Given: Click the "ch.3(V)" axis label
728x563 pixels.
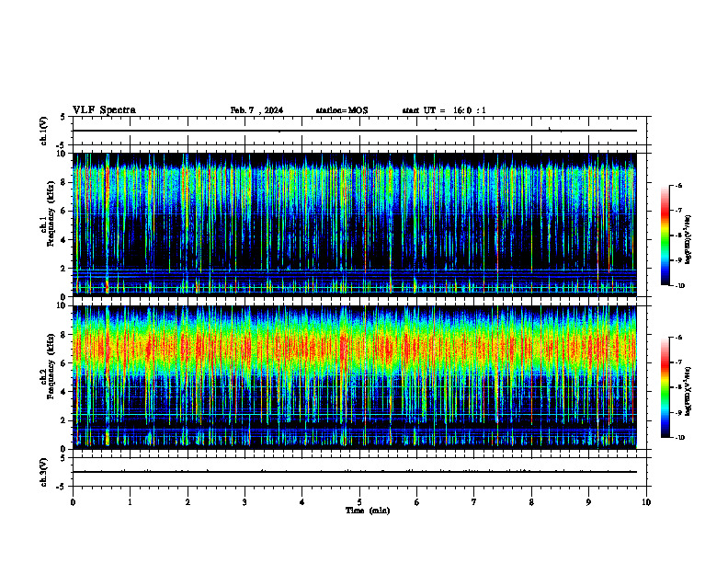Looking at the screenshot, I should 44,472.
